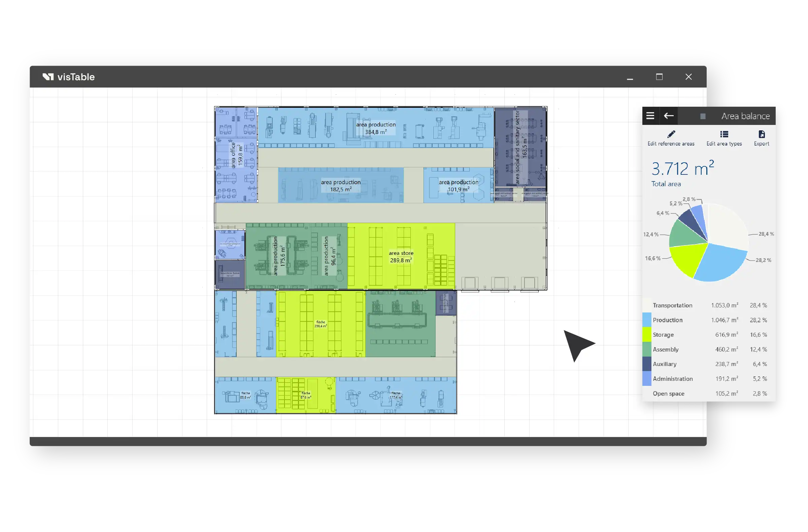Select the fläche 177,4 m² zone

coord(396,395)
